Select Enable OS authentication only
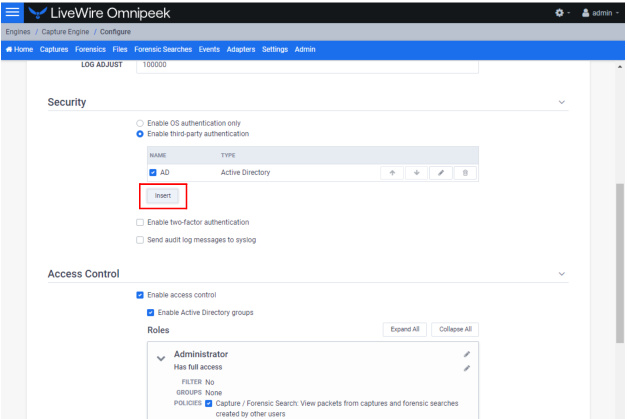Screen dimensions: 627x419 140,123
